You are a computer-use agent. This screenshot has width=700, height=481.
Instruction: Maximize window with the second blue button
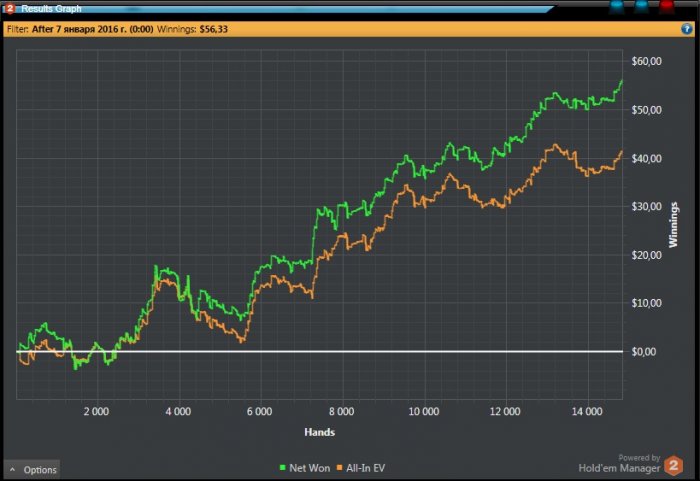[641, 6]
